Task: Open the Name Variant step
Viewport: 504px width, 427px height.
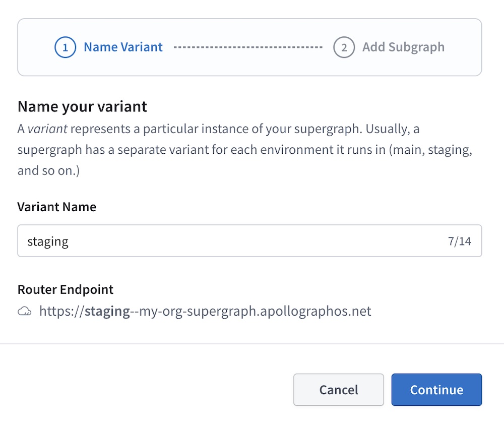Action: 122,47
